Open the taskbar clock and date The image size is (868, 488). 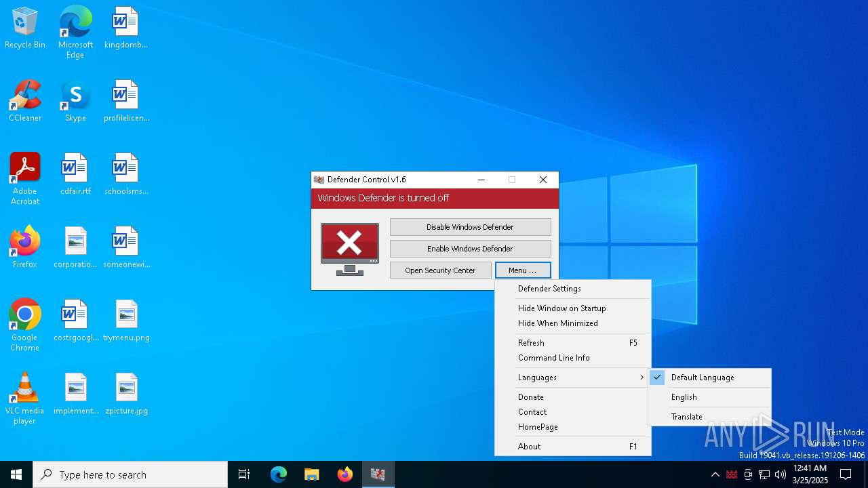click(810, 474)
